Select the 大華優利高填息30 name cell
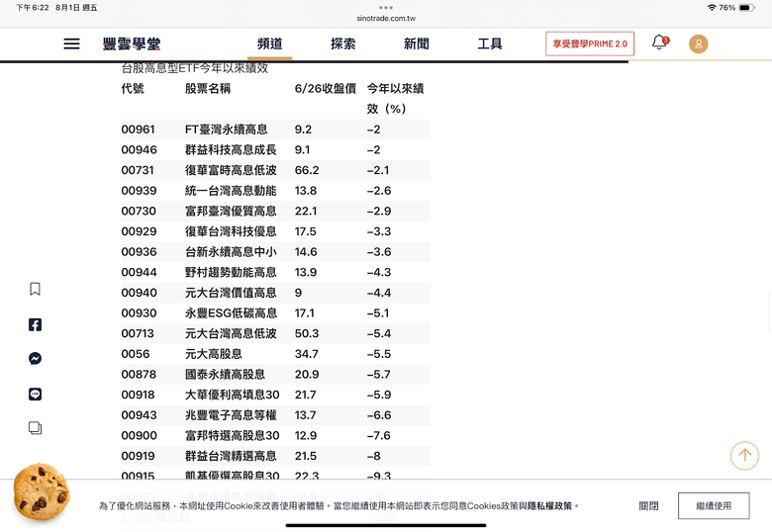Screen dimensions: 772x532 coord(232,395)
